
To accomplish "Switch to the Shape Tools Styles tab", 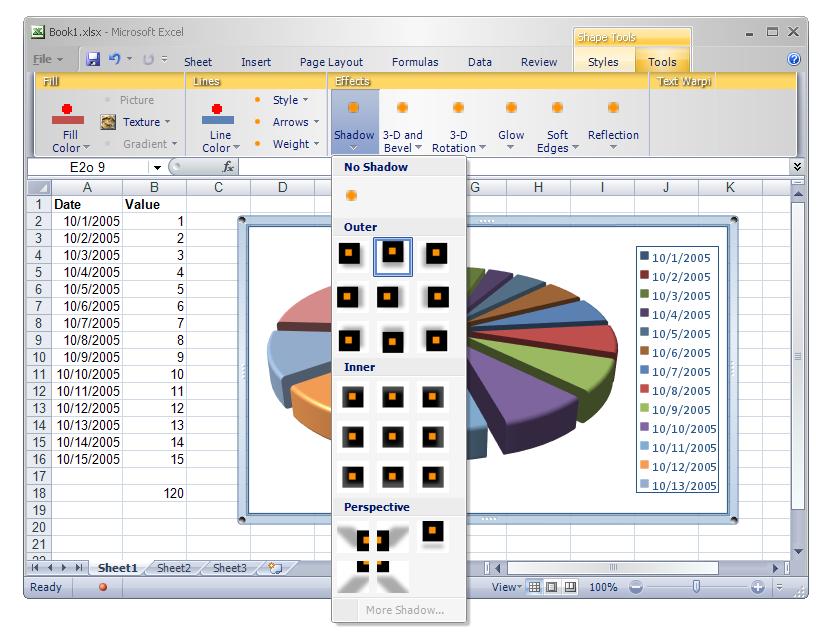I will [603, 62].
